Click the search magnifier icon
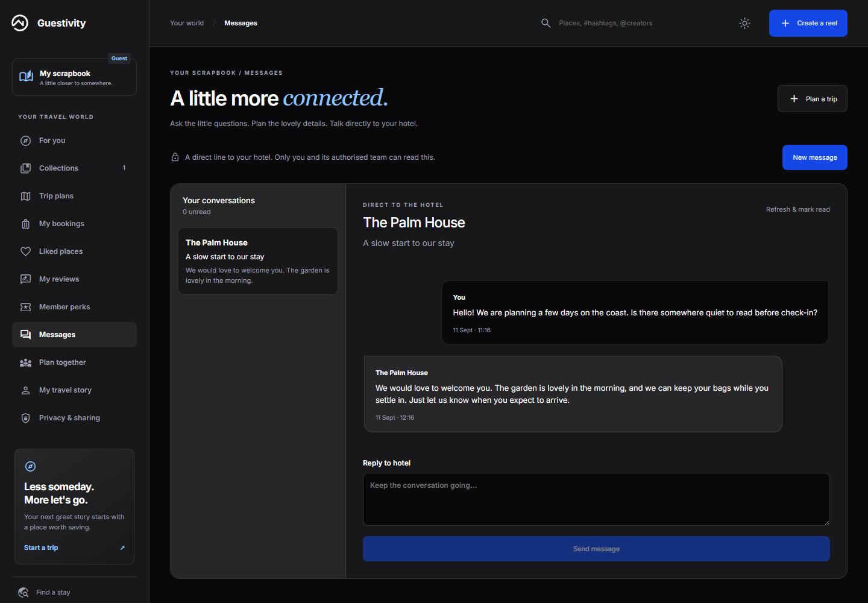Image resolution: width=868 pixels, height=603 pixels. [546, 23]
